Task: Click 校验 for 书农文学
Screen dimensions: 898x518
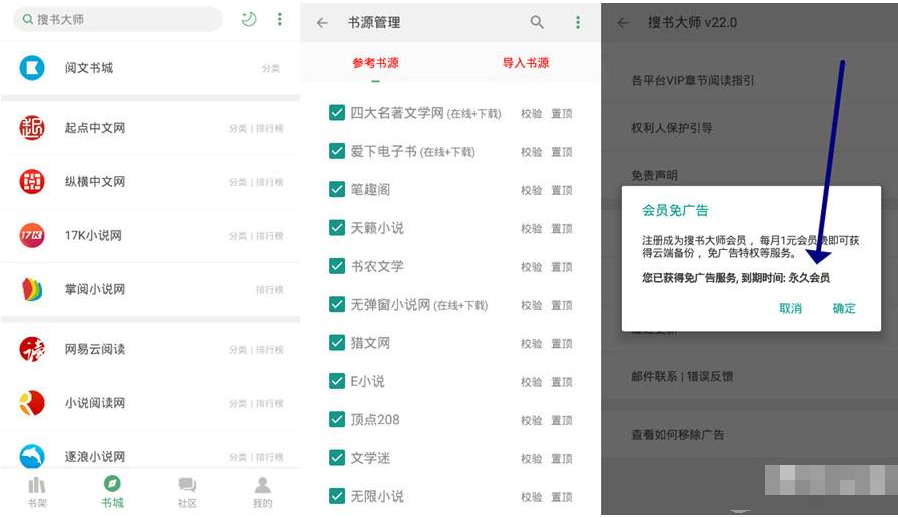Action: [x=531, y=267]
